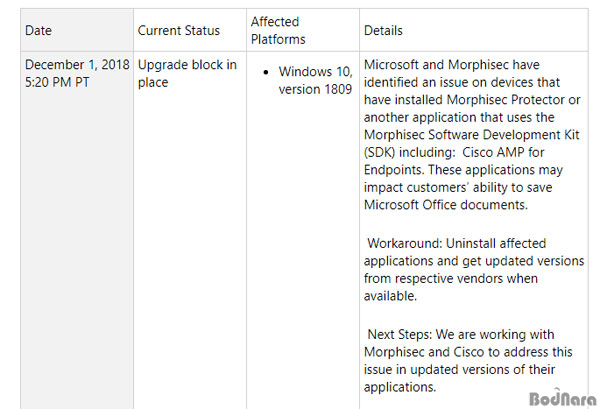Image resolution: width=600 pixels, height=409 pixels.
Task: Click the from respective vendors when line
Action: (x=451, y=278)
